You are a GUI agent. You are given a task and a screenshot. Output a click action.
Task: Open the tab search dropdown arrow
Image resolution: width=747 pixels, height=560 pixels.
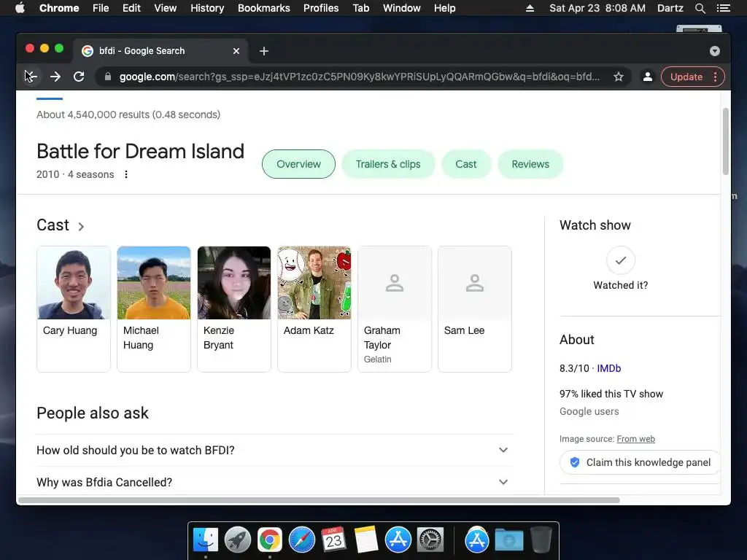(715, 51)
